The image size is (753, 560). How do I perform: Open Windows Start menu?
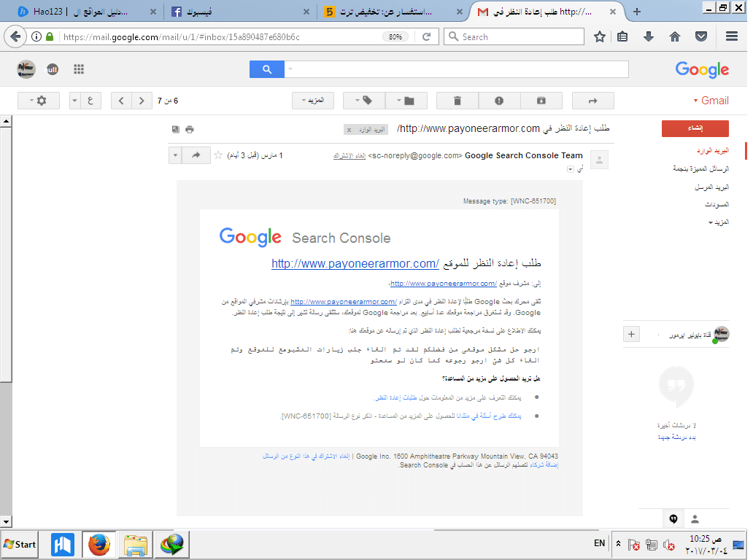[20, 544]
